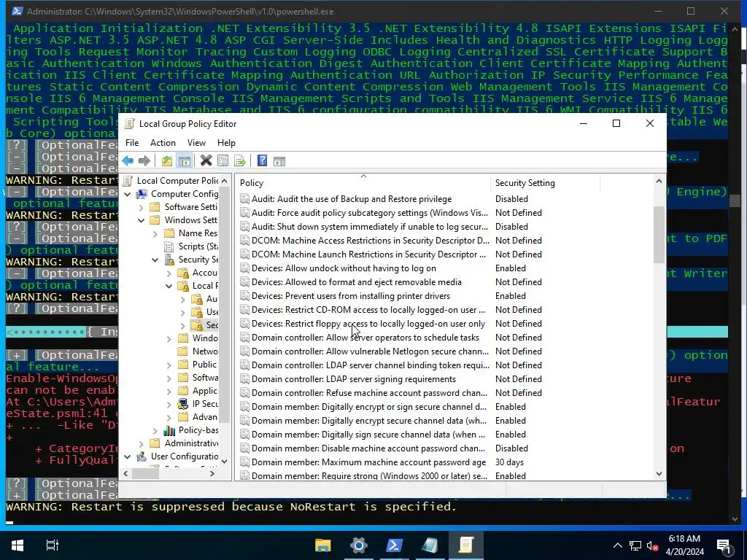Expand Name Resolution Policy node
This screenshot has height=560, width=747.
click(155, 234)
